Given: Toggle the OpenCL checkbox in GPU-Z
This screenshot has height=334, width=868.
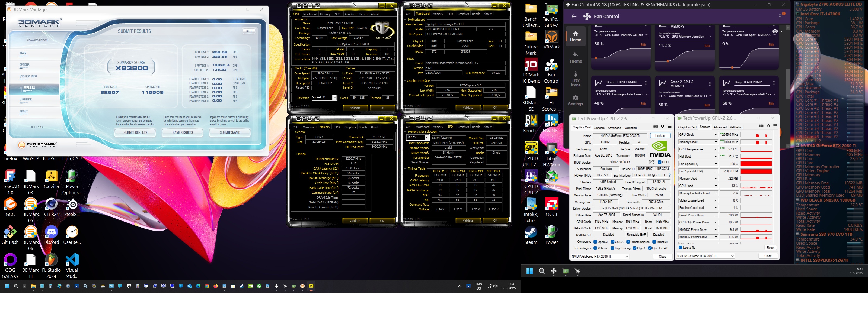Looking at the screenshot, I should point(595,242).
